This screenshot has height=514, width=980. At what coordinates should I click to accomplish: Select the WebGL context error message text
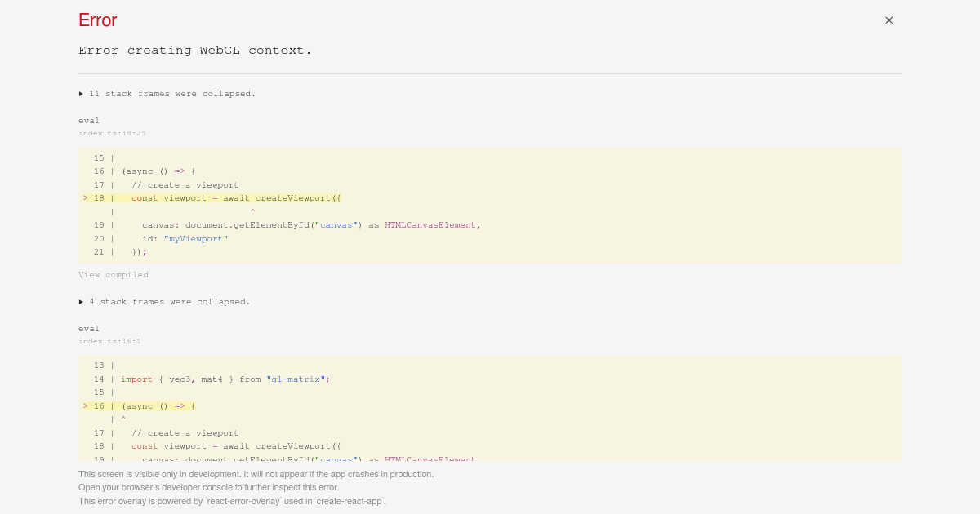point(195,50)
